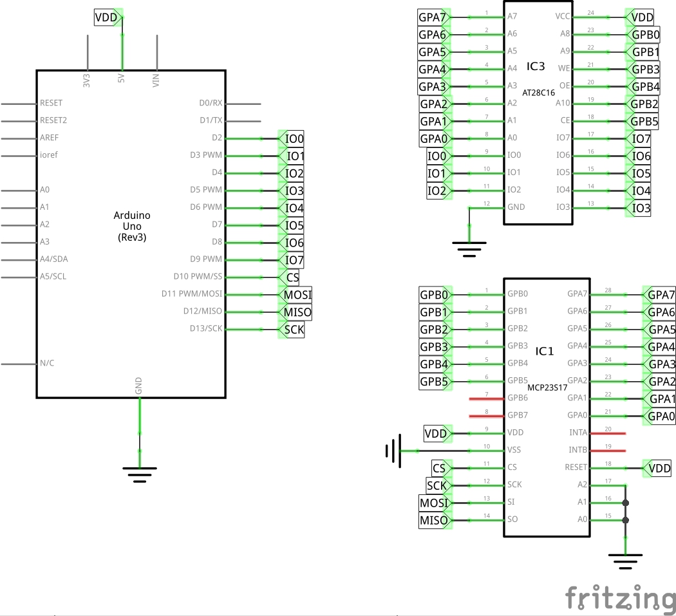This screenshot has width=676, height=616.
Task: Select VDD net label above Arduino 5V pin
Action: [x=108, y=17]
